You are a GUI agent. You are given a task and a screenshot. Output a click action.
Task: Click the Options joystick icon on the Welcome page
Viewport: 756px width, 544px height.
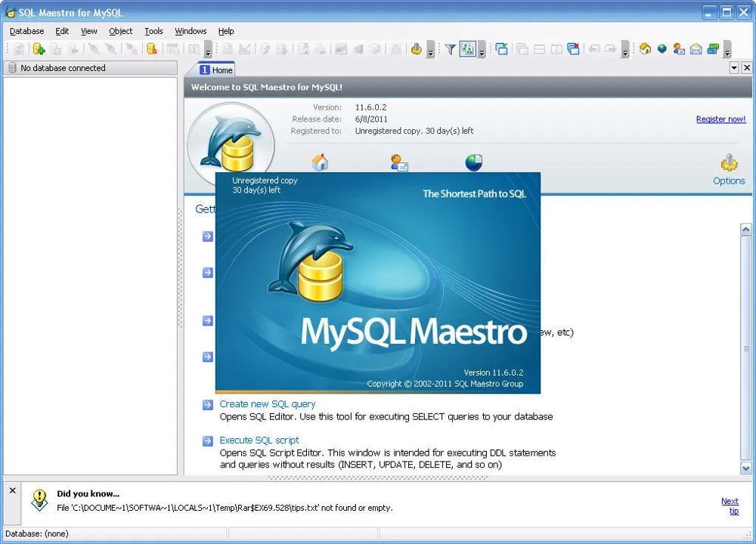click(x=729, y=163)
